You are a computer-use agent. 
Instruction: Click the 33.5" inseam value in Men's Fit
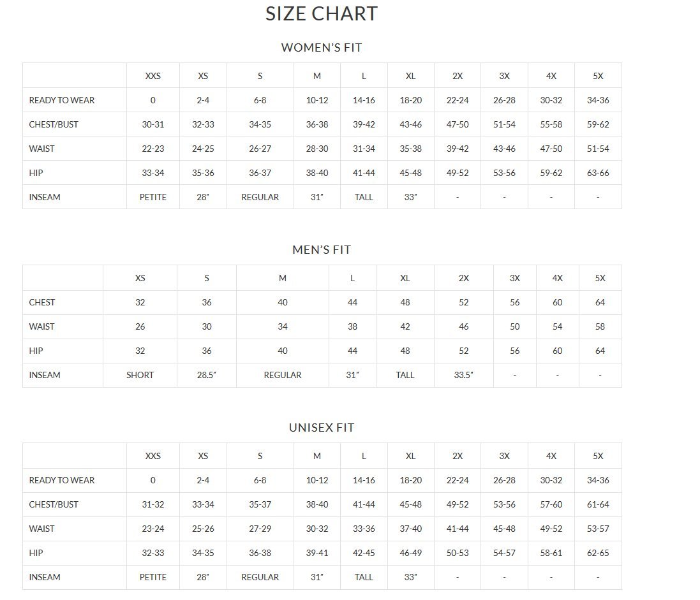pos(463,375)
